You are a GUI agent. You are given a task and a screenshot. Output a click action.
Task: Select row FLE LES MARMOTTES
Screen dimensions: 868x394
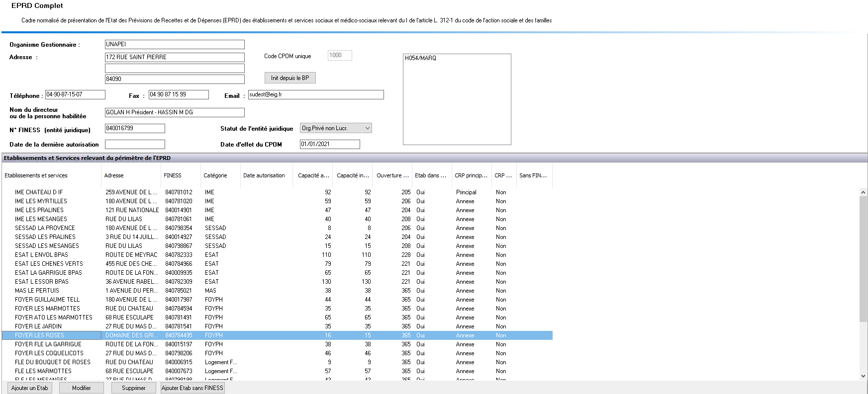(277, 371)
